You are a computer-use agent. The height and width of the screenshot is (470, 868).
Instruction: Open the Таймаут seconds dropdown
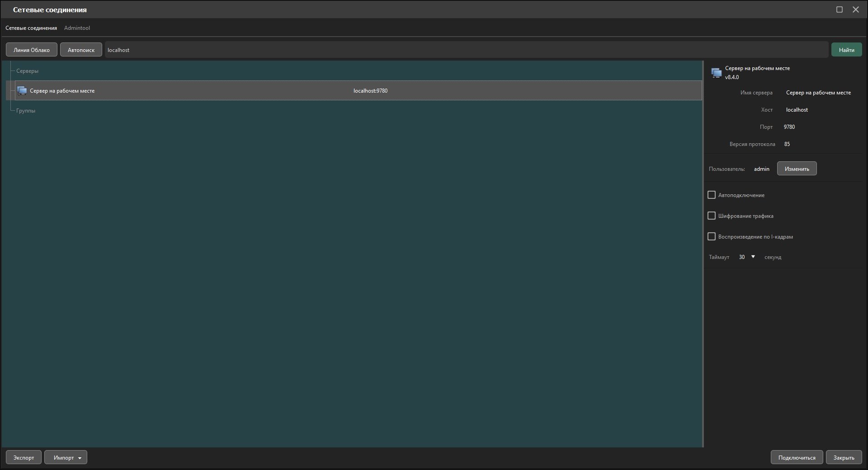click(x=747, y=257)
